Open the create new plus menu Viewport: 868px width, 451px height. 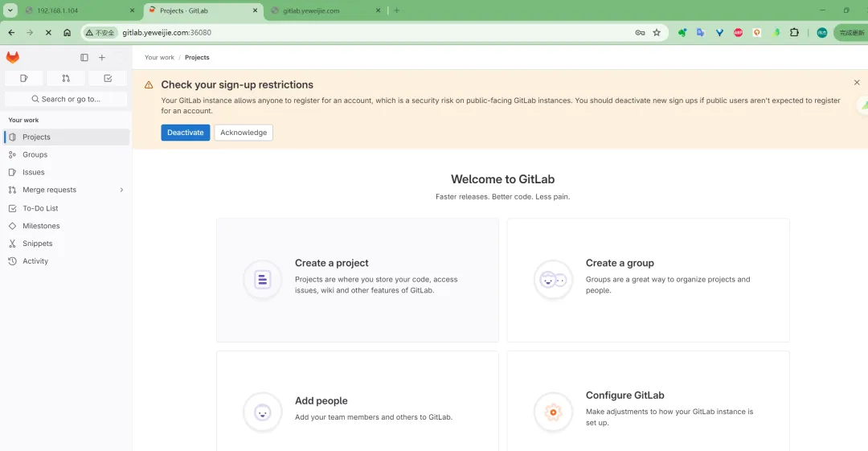102,58
